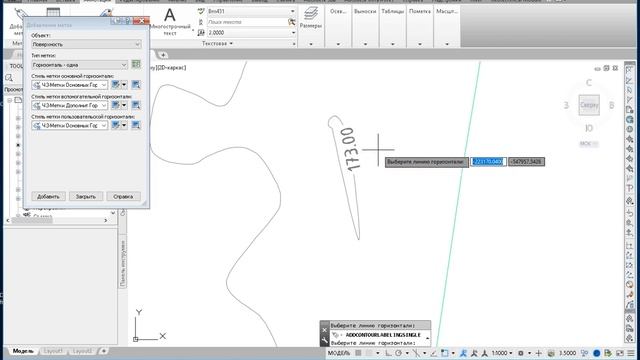Click the 3.5000 value in the status bar

pos(567,353)
